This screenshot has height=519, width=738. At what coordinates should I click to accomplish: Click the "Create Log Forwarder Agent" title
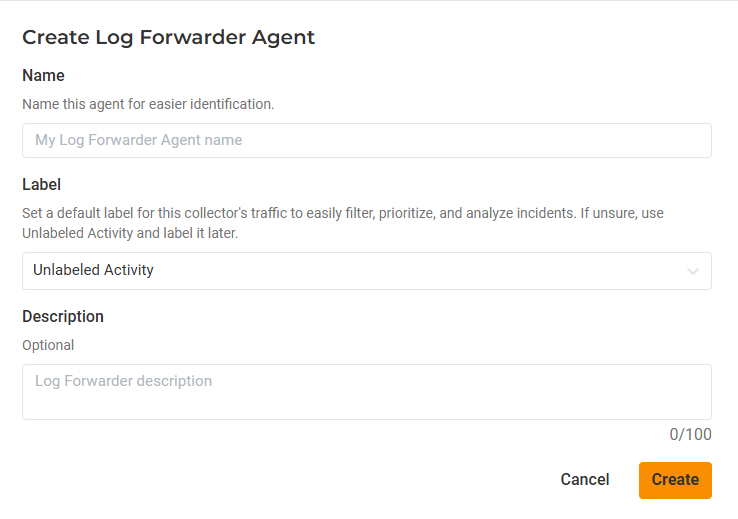tap(168, 38)
